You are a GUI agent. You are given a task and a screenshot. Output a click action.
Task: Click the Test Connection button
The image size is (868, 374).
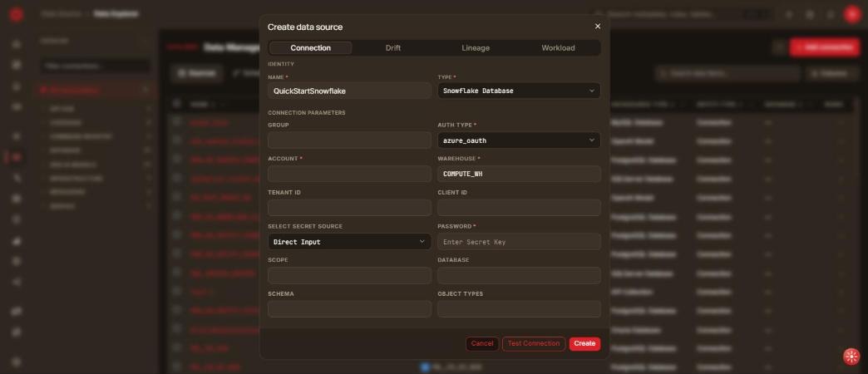coord(534,343)
